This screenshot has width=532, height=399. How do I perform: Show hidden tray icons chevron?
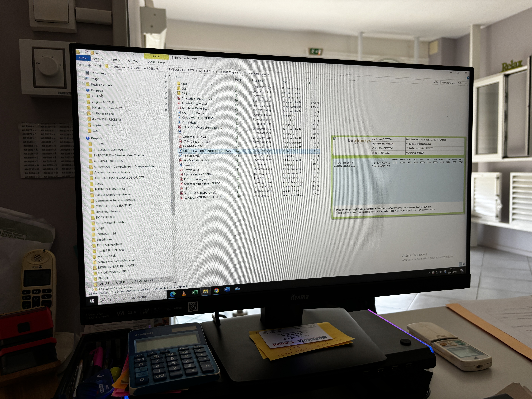(x=429, y=273)
